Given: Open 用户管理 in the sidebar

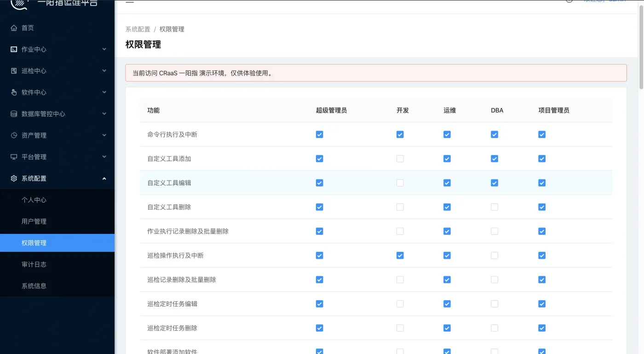Looking at the screenshot, I should 57,221.
